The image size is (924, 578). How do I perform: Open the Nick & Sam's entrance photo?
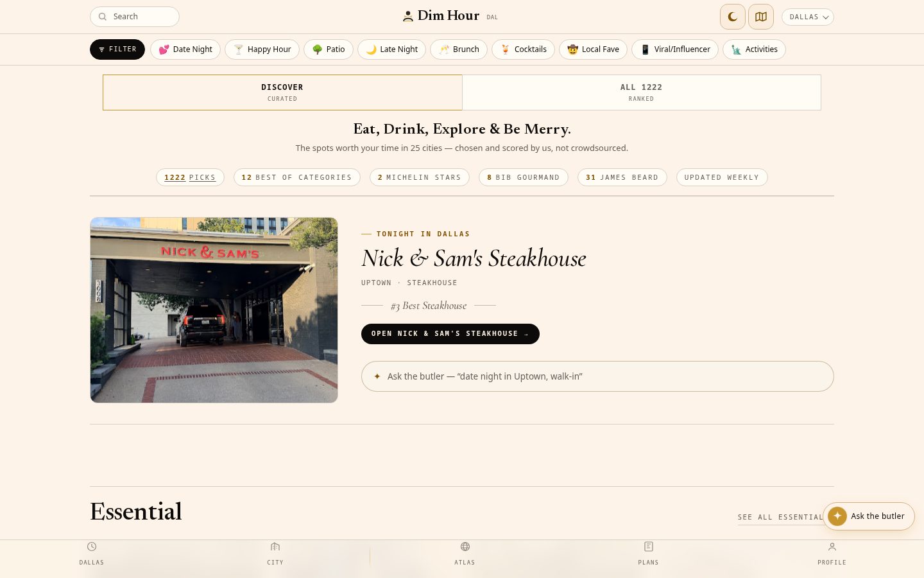[214, 310]
